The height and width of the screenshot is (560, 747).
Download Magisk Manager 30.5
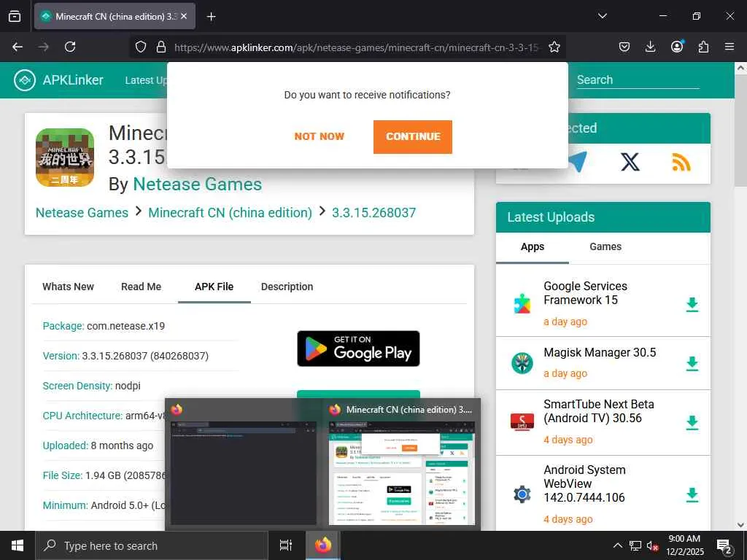(692, 364)
